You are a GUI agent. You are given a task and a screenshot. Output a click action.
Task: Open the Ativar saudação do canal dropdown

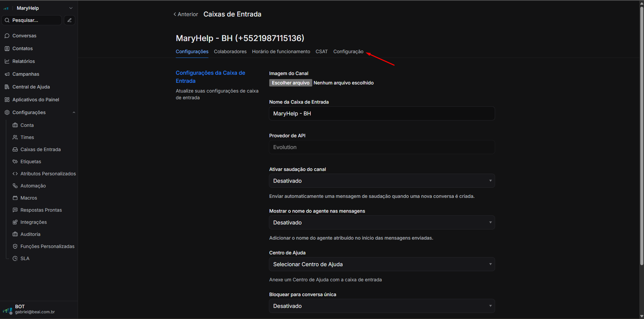381,181
